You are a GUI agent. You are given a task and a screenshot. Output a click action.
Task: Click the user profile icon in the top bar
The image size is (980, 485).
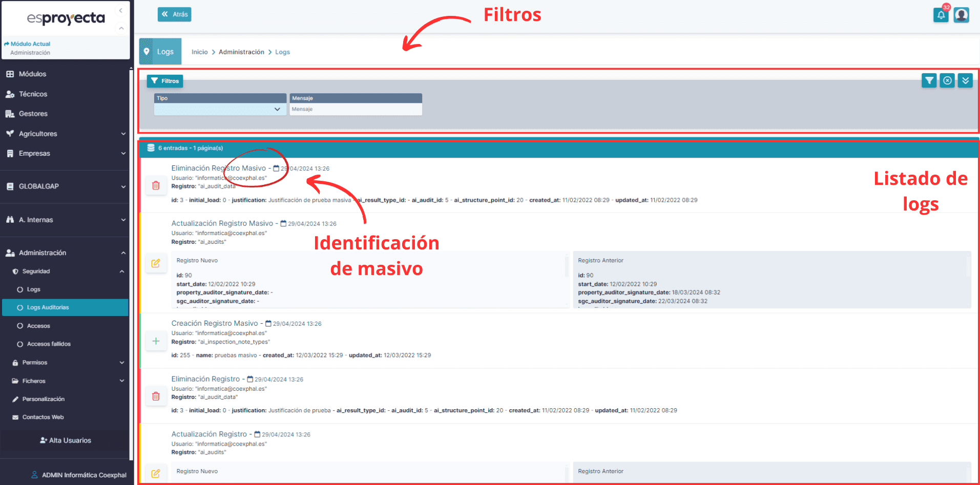point(962,15)
